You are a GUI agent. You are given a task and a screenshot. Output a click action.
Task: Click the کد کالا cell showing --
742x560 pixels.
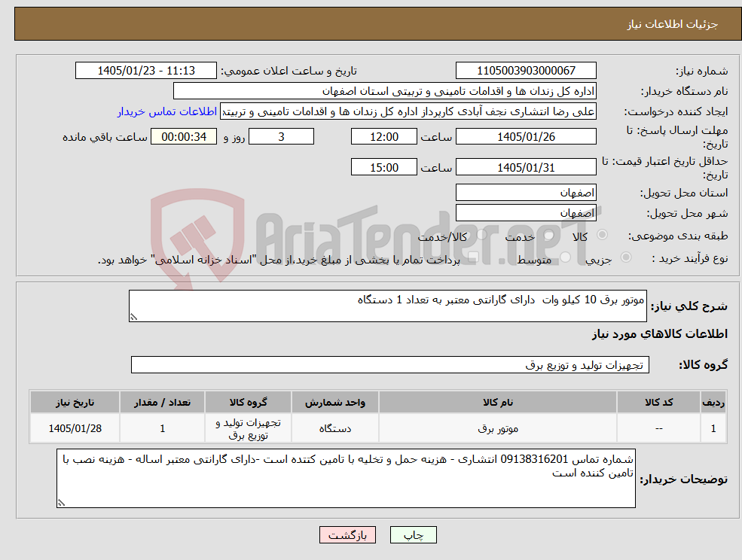point(658,428)
